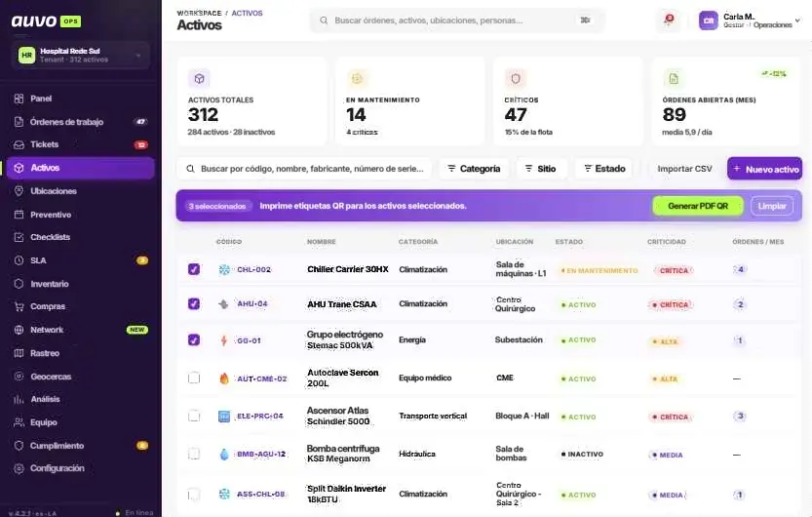
Task: Open the Preventivo menu item
Action: pos(81,215)
